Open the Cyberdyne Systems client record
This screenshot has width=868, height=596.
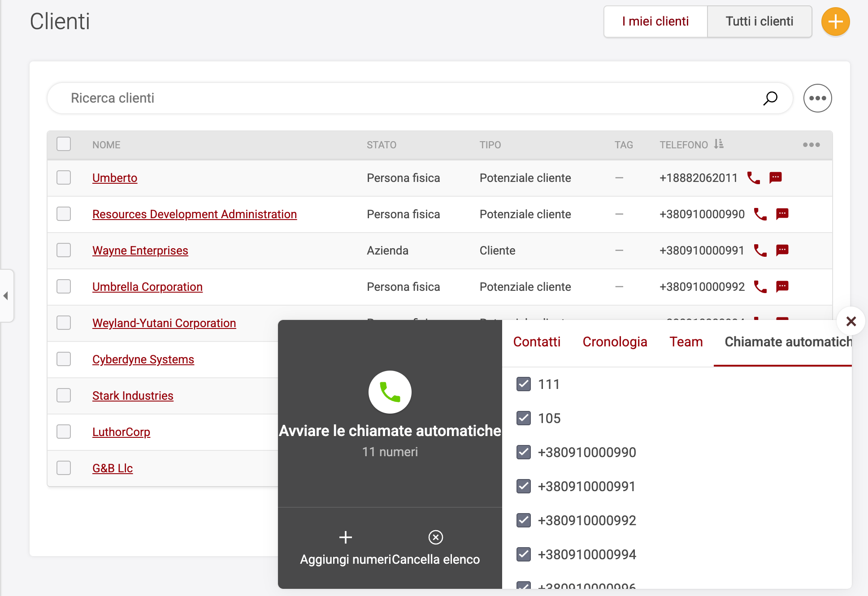click(x=143, y=359)
